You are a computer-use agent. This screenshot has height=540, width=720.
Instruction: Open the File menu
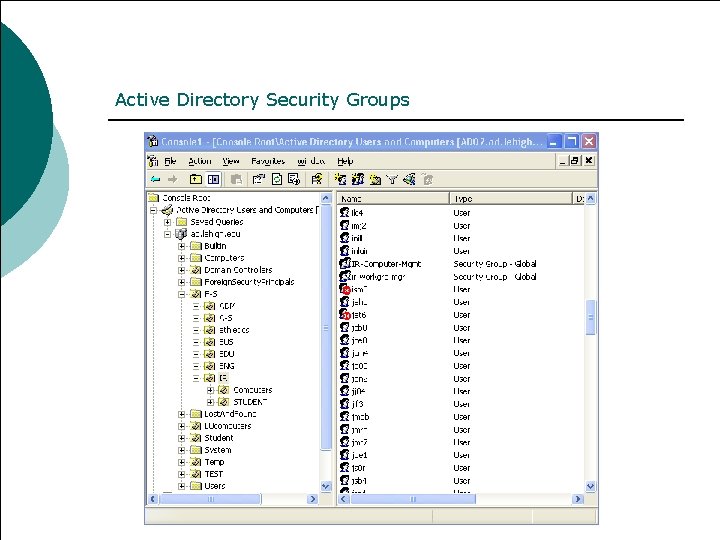170,161
